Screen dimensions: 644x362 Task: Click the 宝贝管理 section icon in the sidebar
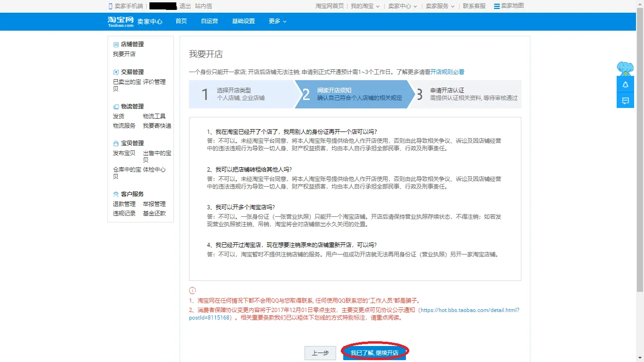116,143
